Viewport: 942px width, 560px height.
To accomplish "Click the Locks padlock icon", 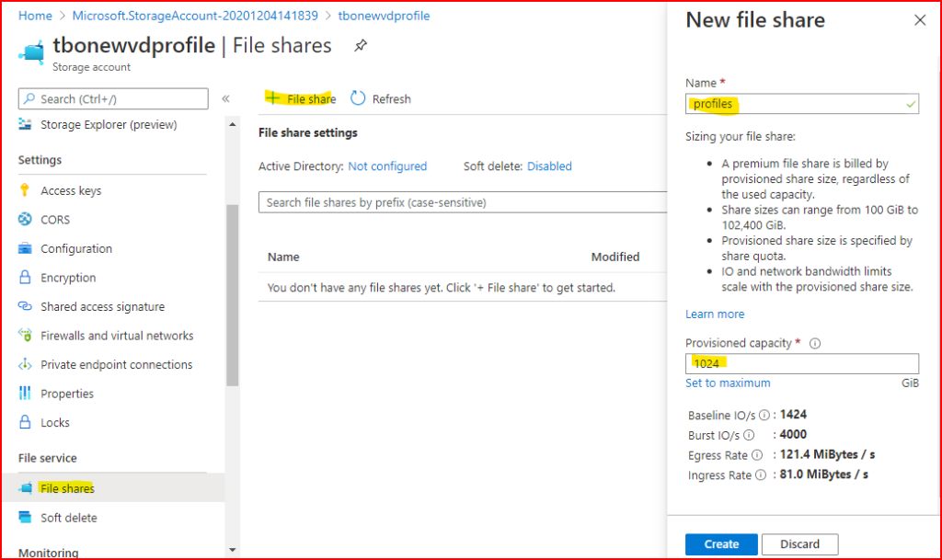I will coord(25,422).
